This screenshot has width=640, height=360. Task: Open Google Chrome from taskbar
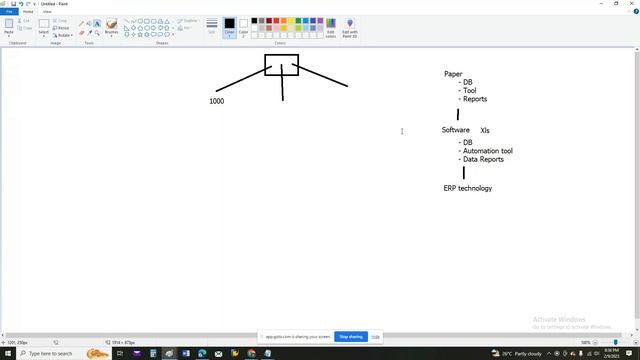[251, 353]
